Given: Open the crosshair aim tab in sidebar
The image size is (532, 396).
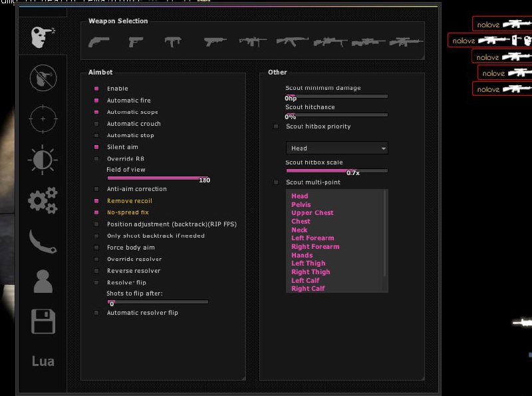Looking at the screenshot, I should pos(43,118).
